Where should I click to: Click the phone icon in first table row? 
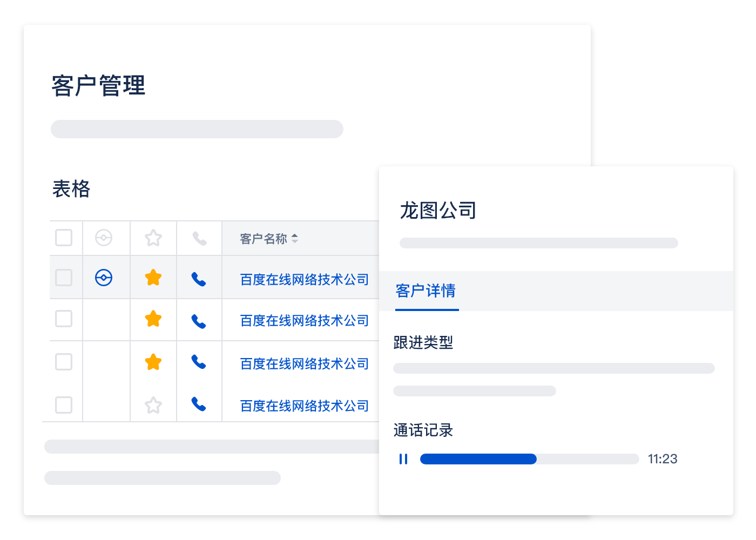tap(199, 279)
